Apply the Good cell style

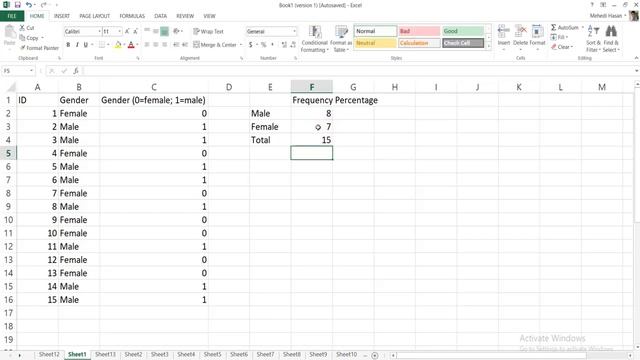point(463,31)
